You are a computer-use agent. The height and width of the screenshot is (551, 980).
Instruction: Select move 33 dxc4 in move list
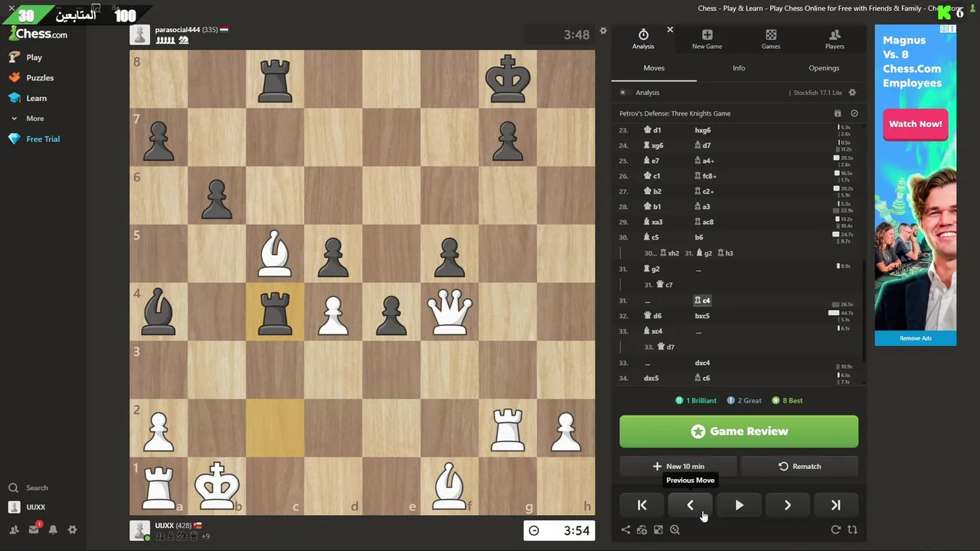702,363
